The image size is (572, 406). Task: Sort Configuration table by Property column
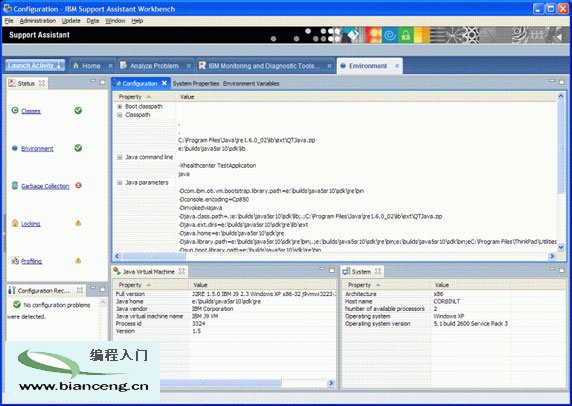[x=144, y=97]
